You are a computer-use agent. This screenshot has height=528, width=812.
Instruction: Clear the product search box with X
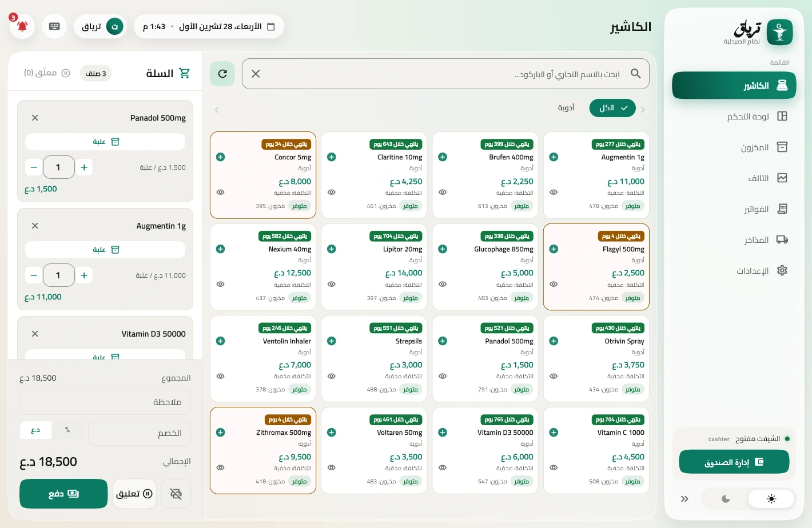(x=256, y=74)
